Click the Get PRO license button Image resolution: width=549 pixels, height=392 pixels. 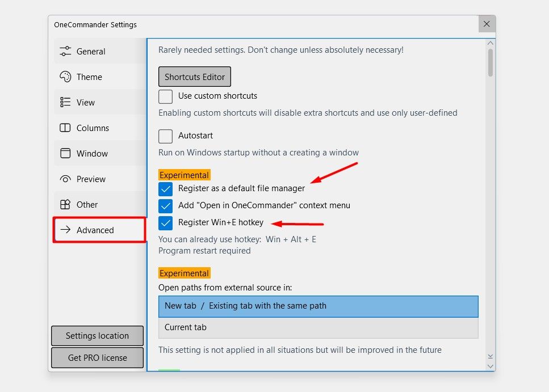[98, 358]
